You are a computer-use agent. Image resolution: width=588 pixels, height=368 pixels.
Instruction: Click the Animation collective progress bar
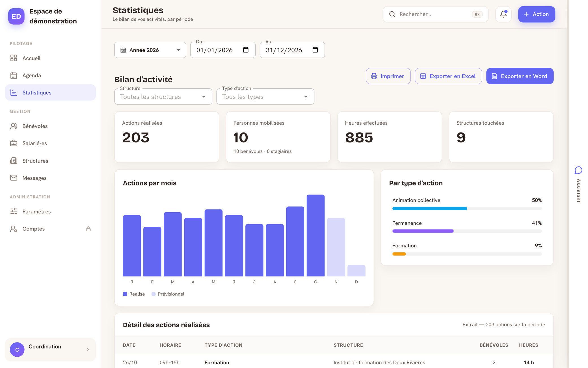467,209
